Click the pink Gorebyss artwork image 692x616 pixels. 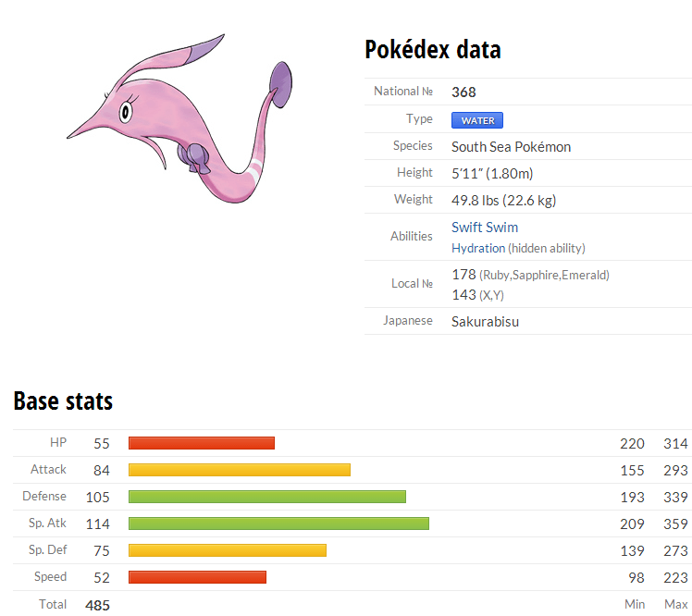coord(179,118)
